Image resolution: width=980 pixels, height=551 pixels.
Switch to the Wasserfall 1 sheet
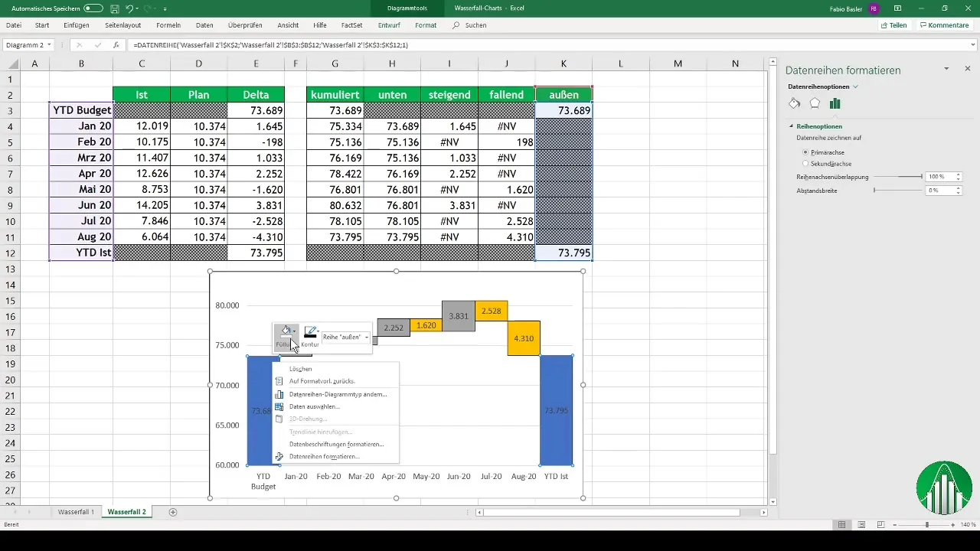point(76,511)
